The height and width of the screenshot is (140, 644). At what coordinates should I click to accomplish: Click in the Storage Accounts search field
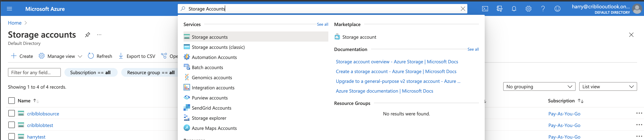point(323,9)
